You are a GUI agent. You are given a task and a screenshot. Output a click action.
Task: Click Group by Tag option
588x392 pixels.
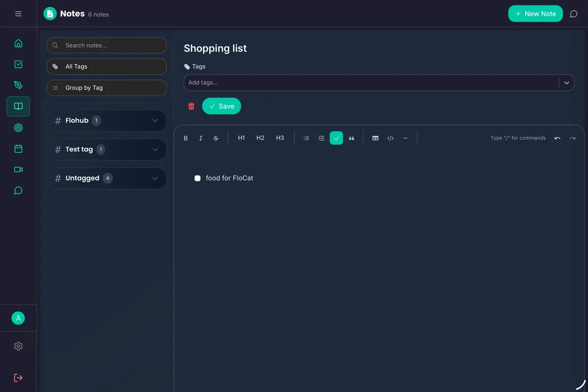[106, 88]
